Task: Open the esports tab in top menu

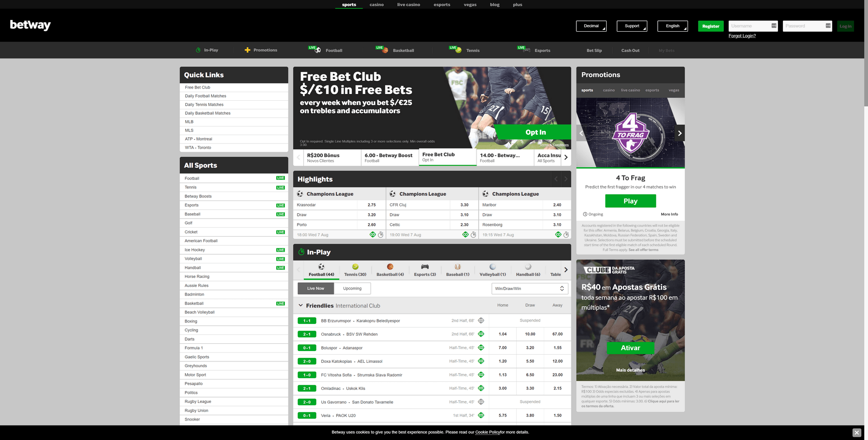Action: tap(442, 5)
